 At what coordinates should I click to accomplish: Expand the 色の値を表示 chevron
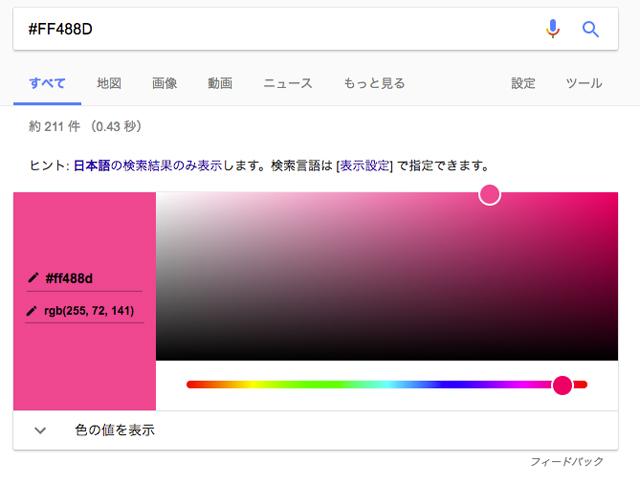coord(41,430)
